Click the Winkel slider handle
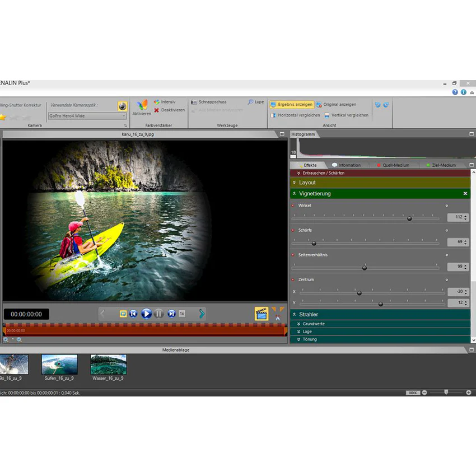The height and width of the screenshot is (476, 476). (x=409, y=218)
